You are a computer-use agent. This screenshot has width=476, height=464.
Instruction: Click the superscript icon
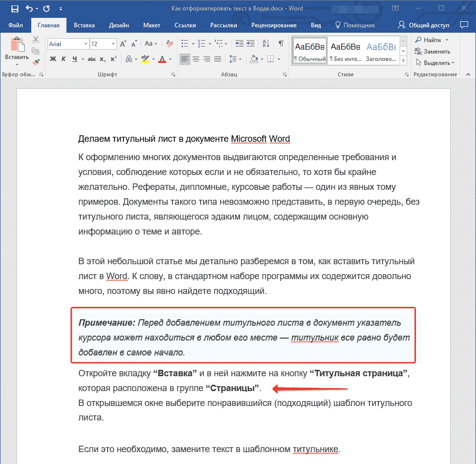[114, 58]
